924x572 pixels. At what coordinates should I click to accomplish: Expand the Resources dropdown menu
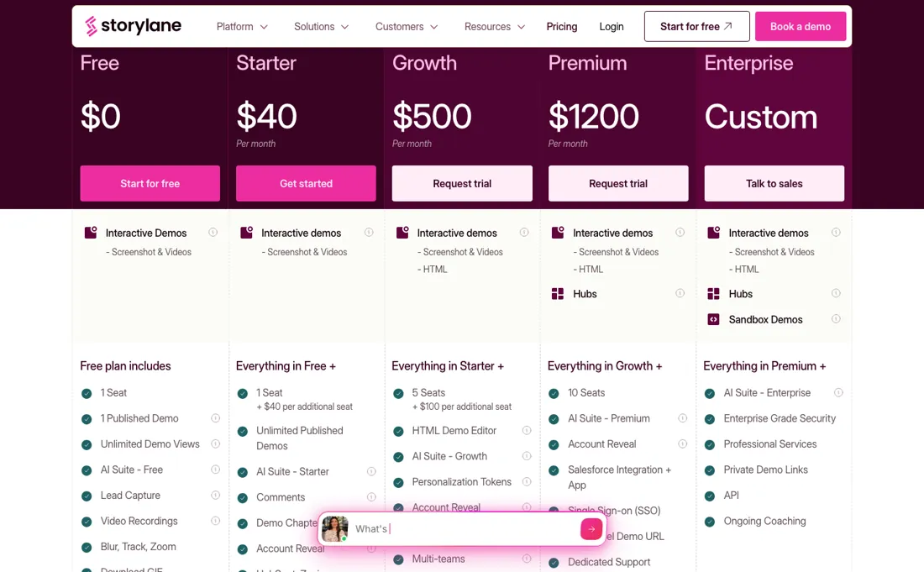tap(495, 27)
